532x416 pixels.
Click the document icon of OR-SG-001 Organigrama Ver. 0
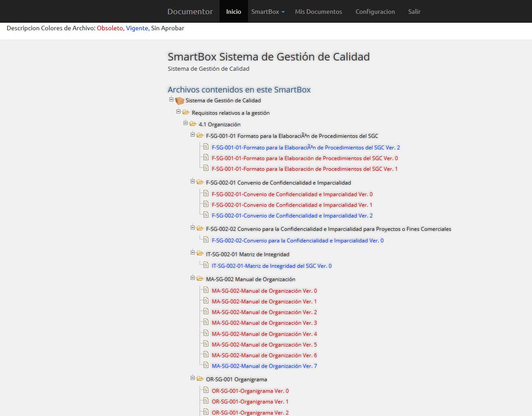click(206, 390)
